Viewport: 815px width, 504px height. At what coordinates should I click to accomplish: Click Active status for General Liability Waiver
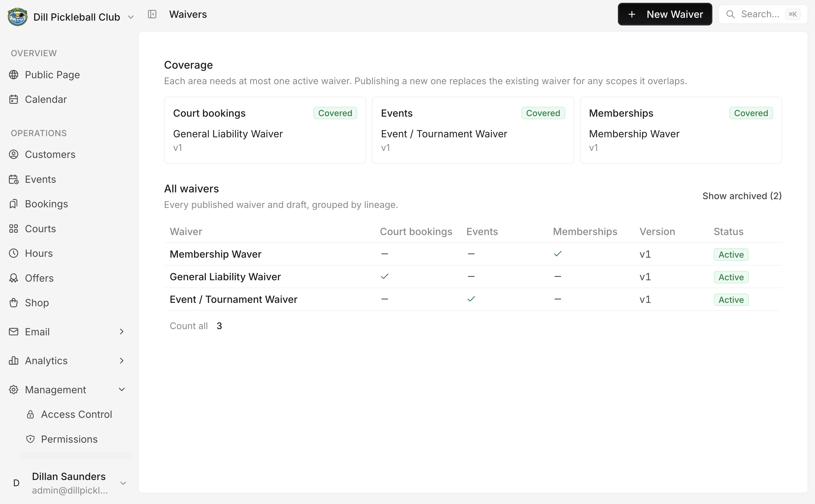click(x=731, y=277)
